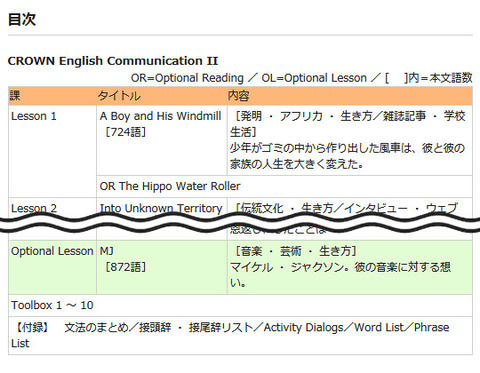480x373 pixels.
Task: Click the Into Unknown Territory title
Action: tap(161, 208)
